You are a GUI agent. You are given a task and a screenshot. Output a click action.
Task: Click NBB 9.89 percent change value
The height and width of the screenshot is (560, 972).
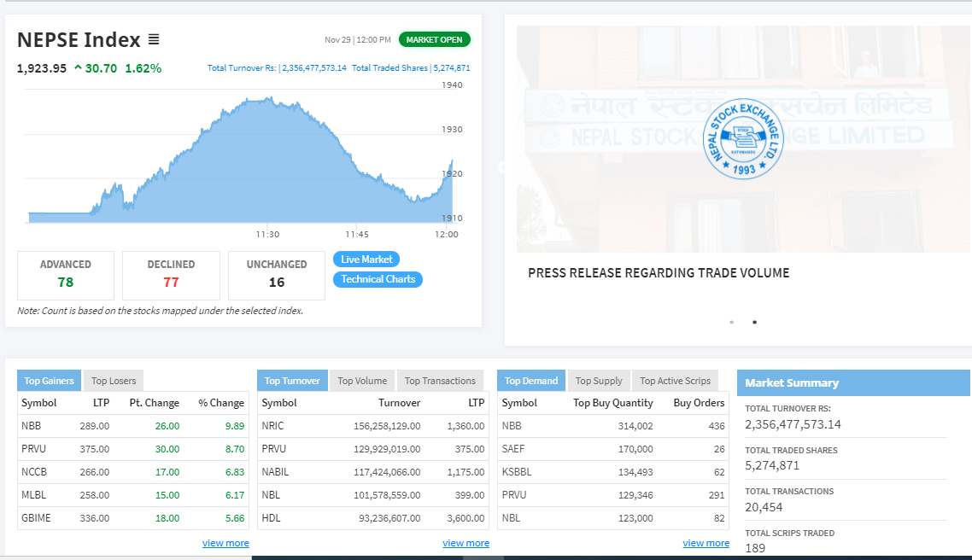235,426
